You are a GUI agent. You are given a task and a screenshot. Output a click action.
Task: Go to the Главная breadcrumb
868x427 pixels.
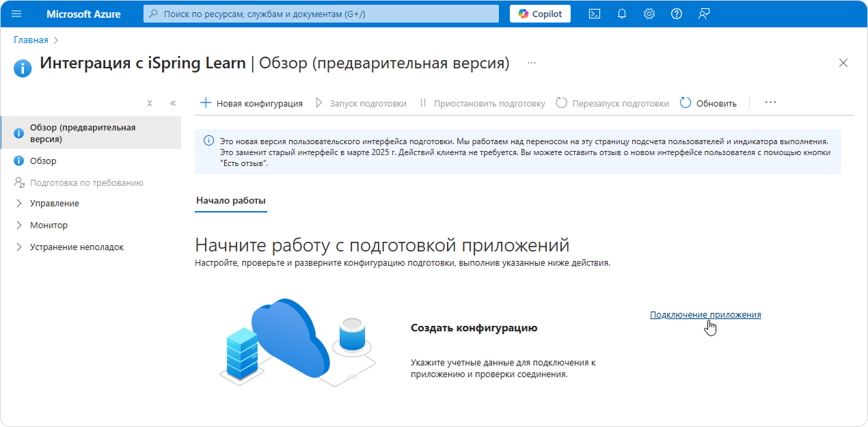click(x=31, y=40)
